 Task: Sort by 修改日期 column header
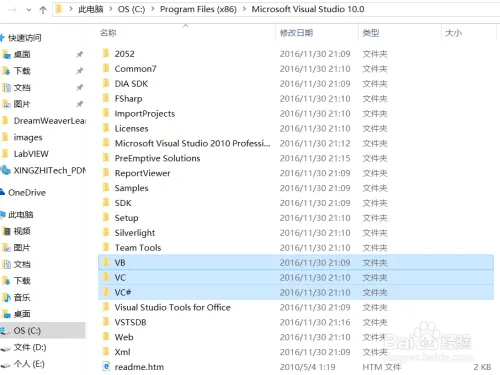[296, 33]
